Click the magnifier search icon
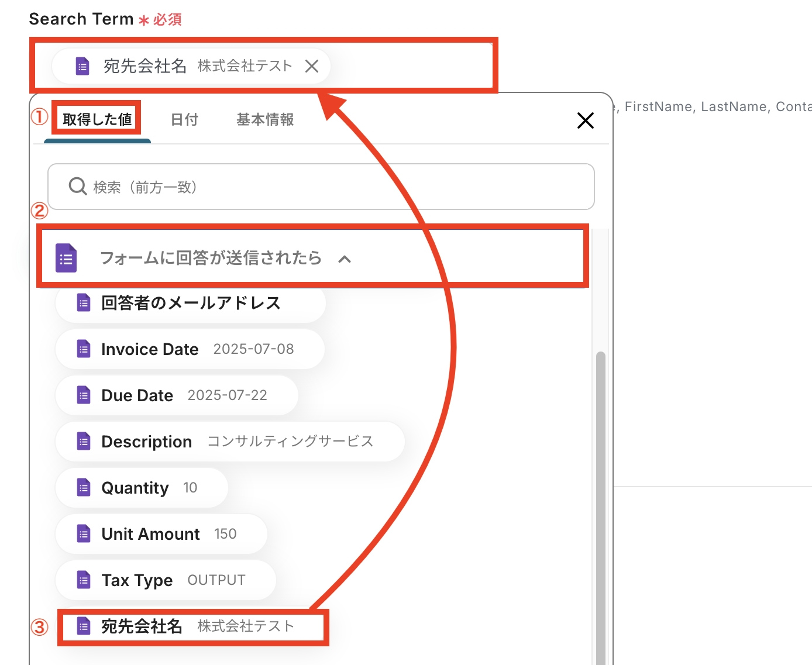 [77, 187]
